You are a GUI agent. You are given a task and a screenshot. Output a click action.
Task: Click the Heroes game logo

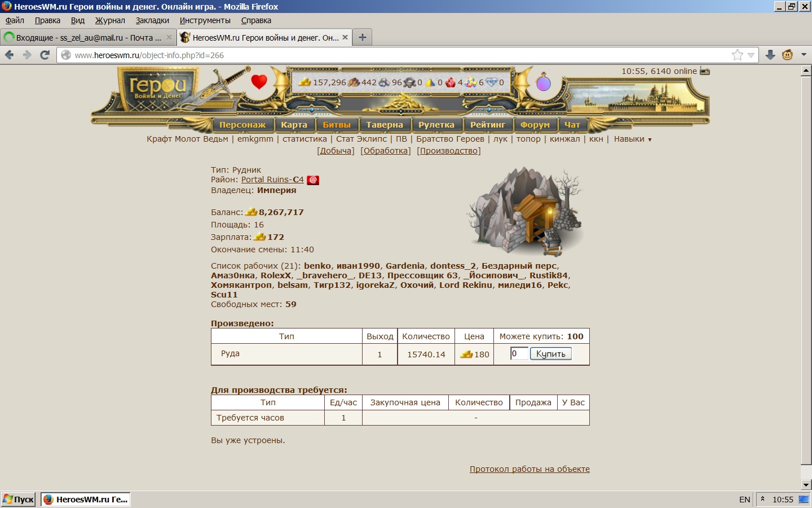tap(157, 89)
